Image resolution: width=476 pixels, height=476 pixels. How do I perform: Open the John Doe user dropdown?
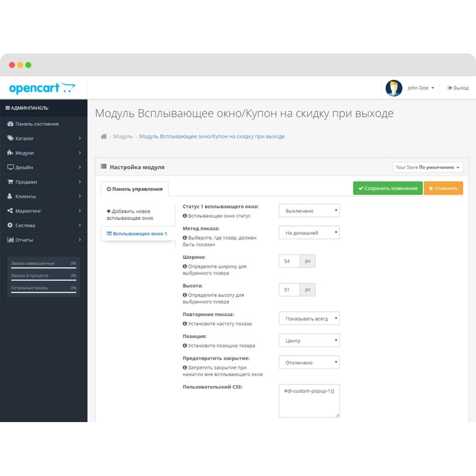tap(421, 88)
